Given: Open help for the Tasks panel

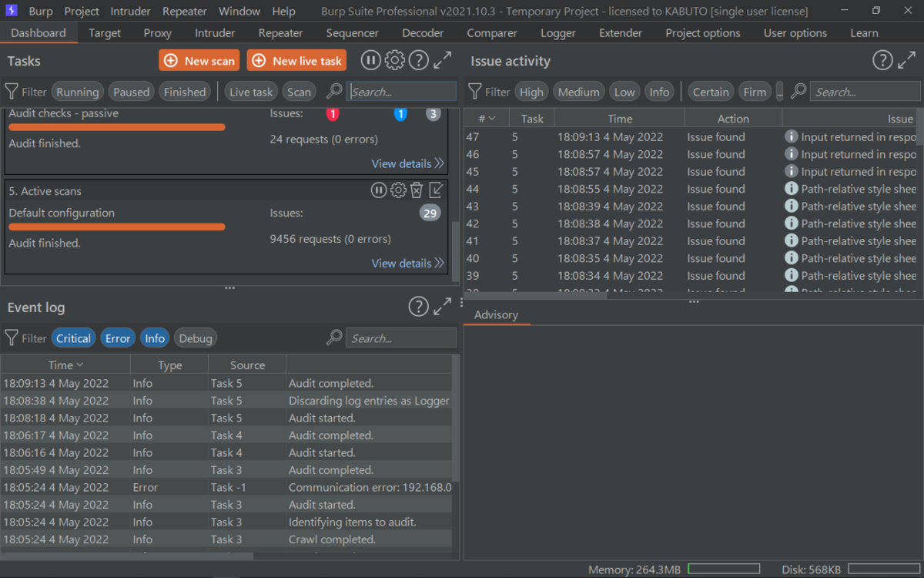Looking at the screenshot, I should [x=418, y=61].
